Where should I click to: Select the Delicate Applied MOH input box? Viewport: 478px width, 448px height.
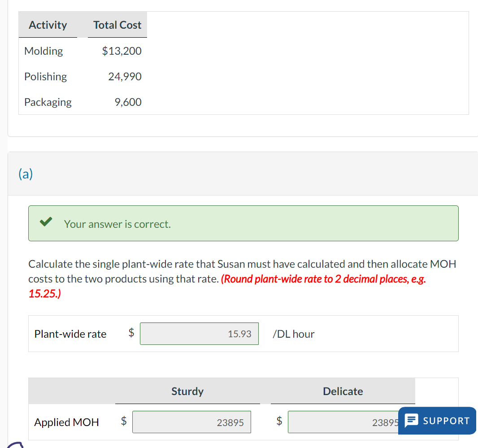pos(343,422)
